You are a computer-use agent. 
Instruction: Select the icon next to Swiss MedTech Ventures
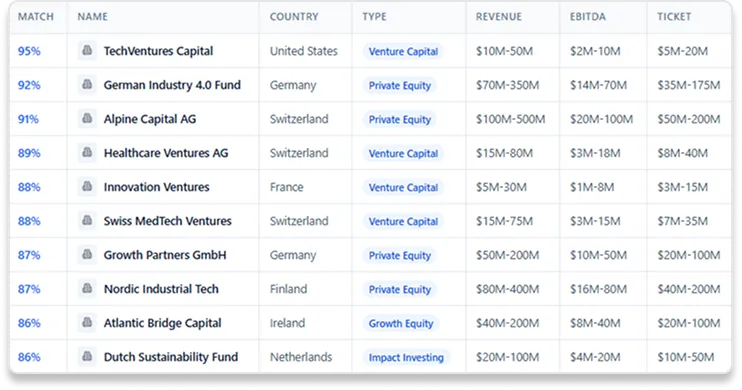(87, 221)
